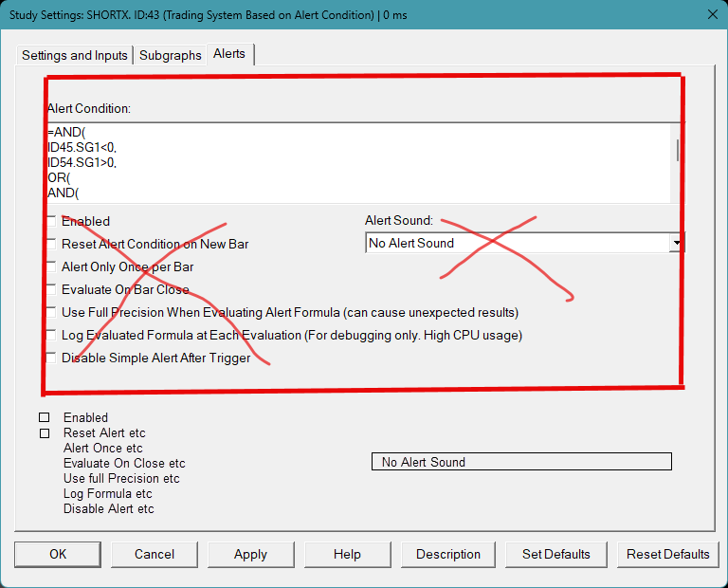Toggle Evaluate On Bar Close
Viewport: 728px width, 588px height.
click(51, 289)
